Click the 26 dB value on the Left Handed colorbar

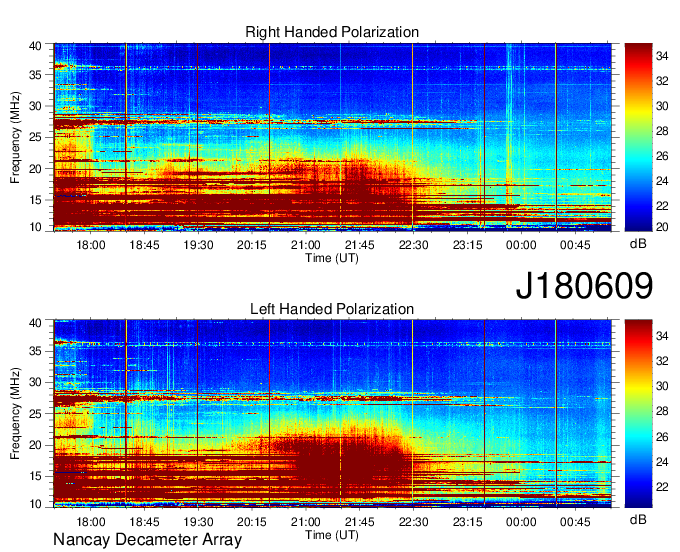pos(662,437)
